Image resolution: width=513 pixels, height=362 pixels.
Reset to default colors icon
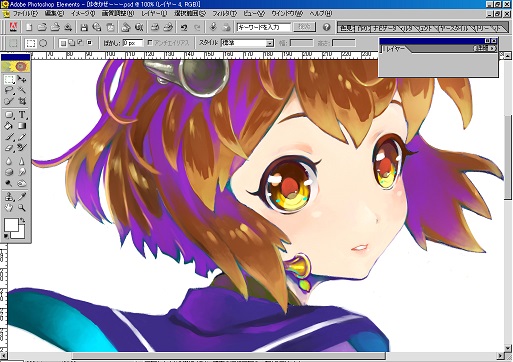[6, 236]
